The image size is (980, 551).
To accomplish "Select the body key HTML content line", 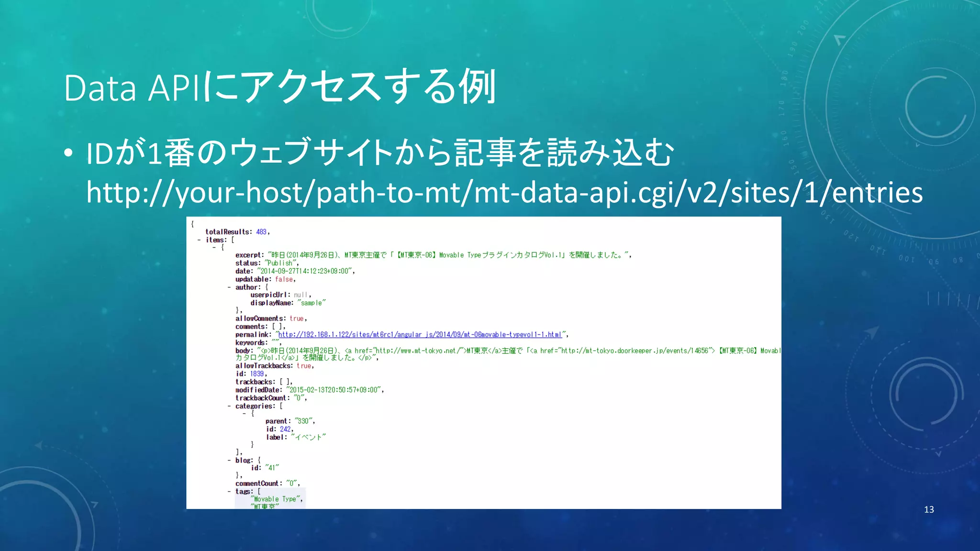I will [x=508, y=351].
